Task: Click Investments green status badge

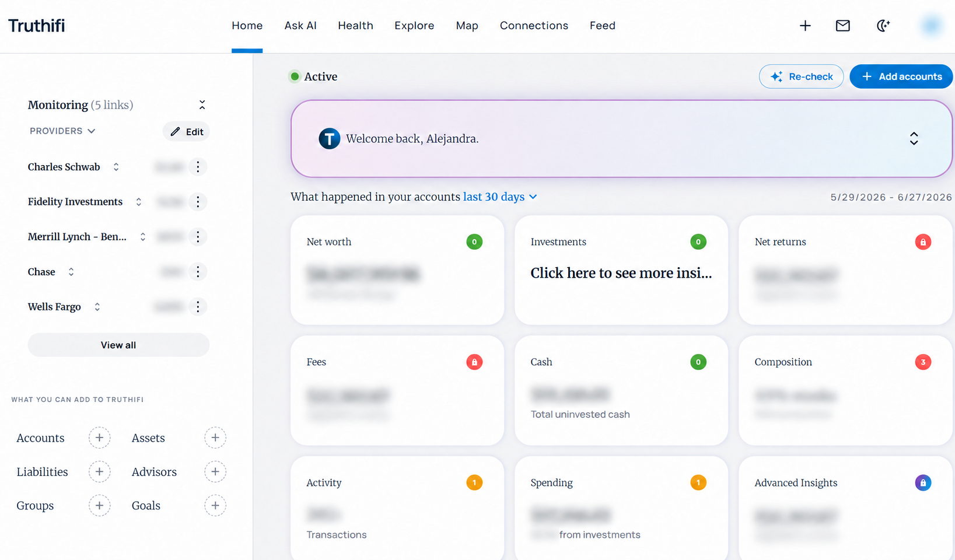Action: 698,242
